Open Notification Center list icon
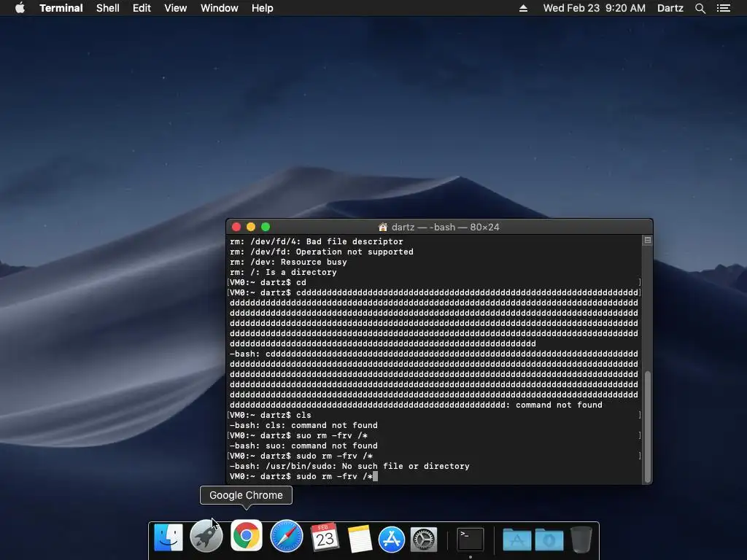The width and height of the screenshot is (747, 560). [x=724, y=8]
